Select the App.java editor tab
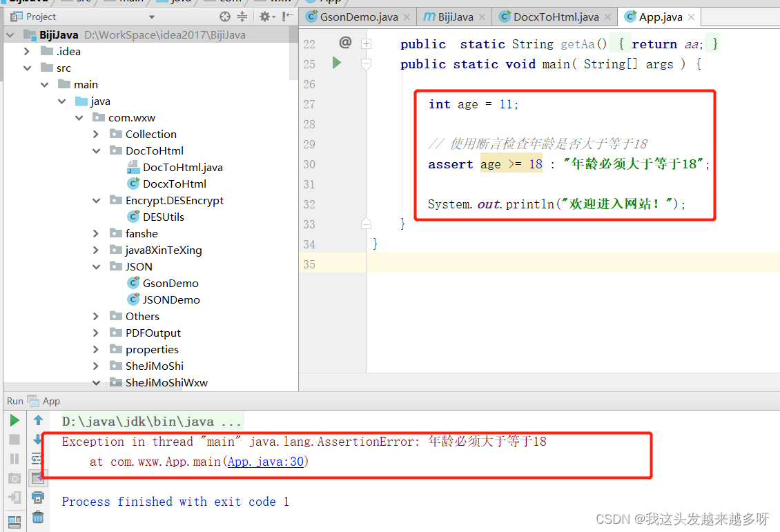Viewport: 780px width, 532px height. [x=660, y=17]
